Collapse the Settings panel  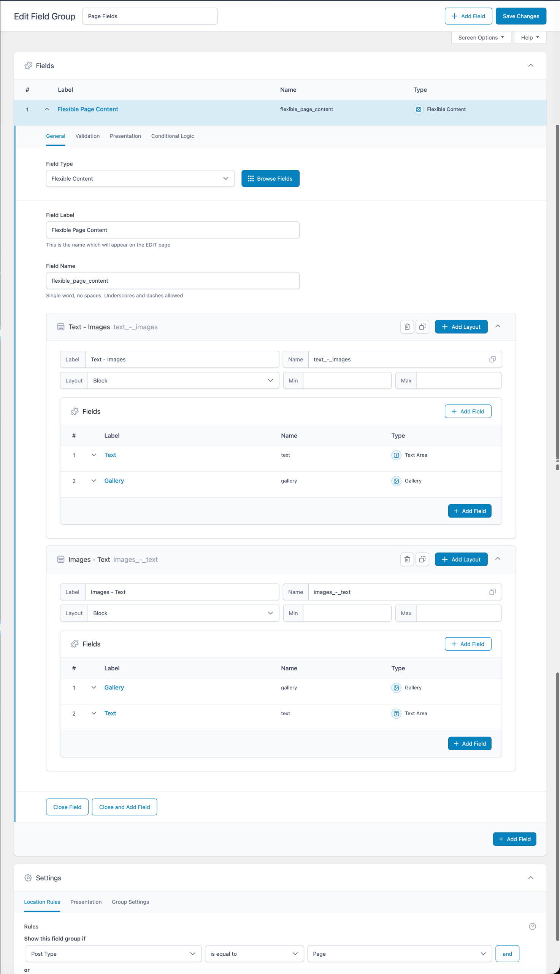[x=530, y=877]
